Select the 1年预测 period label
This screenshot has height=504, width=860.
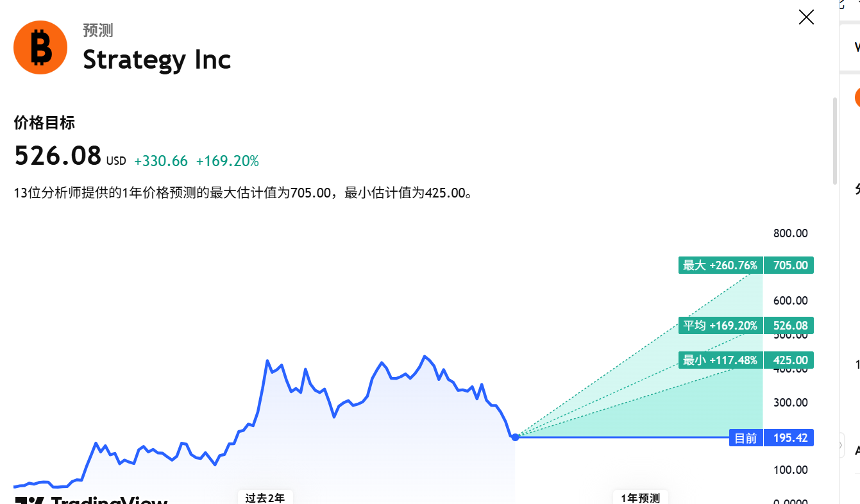point(640,498)
